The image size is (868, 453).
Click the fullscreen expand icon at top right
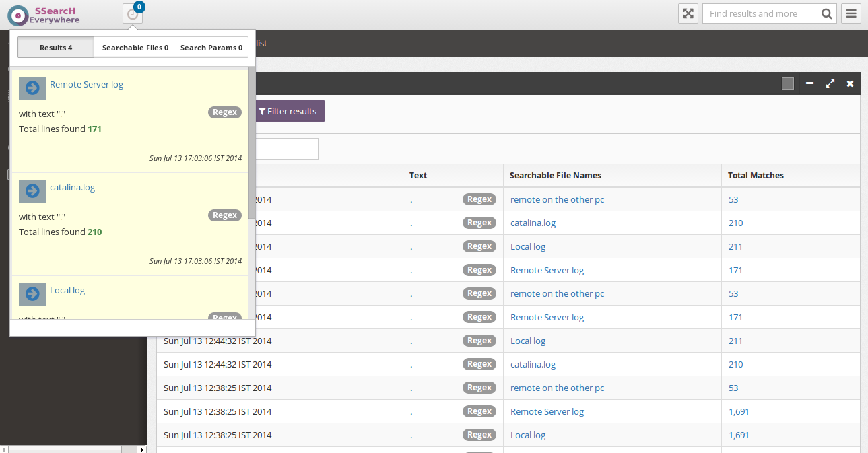point(688,13)
